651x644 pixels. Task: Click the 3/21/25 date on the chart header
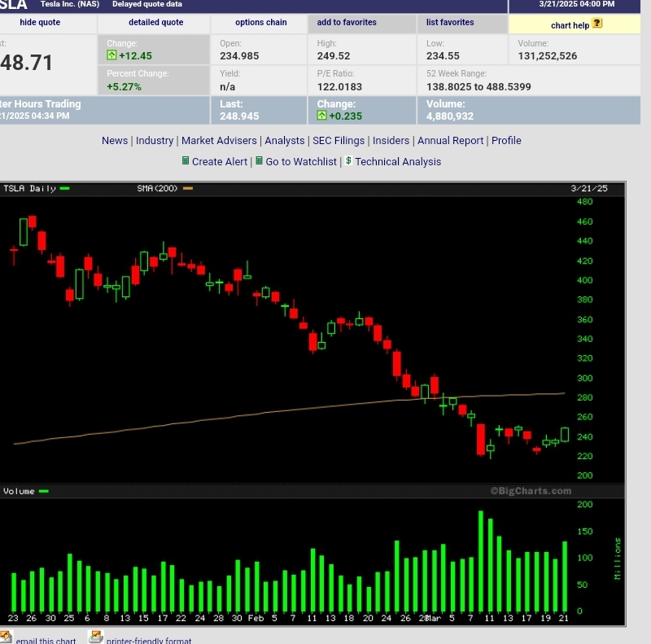[588, 188]
